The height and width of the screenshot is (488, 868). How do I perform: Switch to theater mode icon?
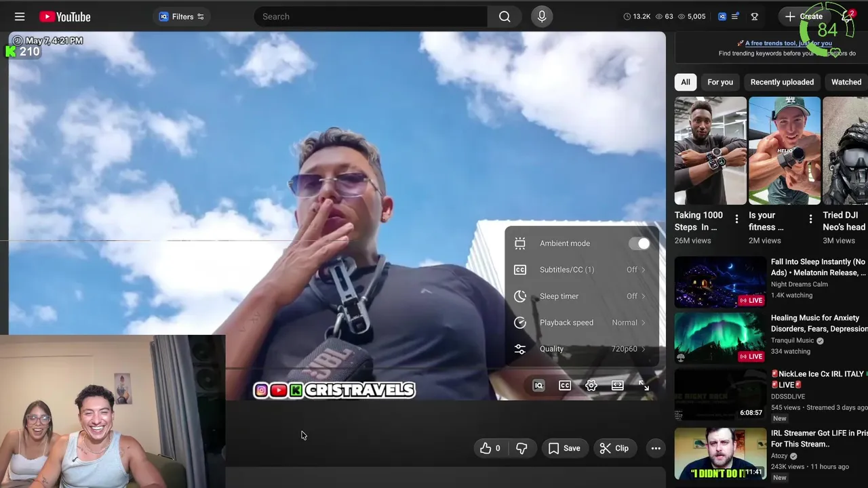coord(618,385)
